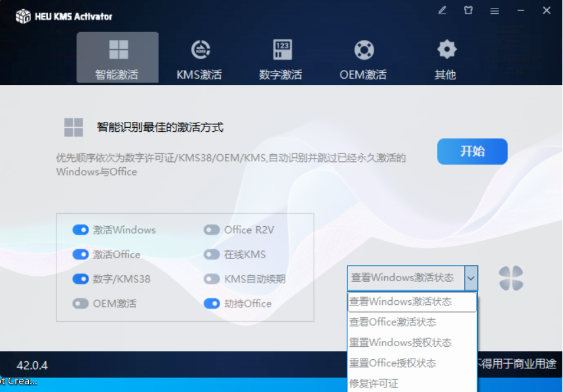This screenshot has width=563, height=392.
Task: Disable the 激活Windows toggle
Action: point(81,230)
